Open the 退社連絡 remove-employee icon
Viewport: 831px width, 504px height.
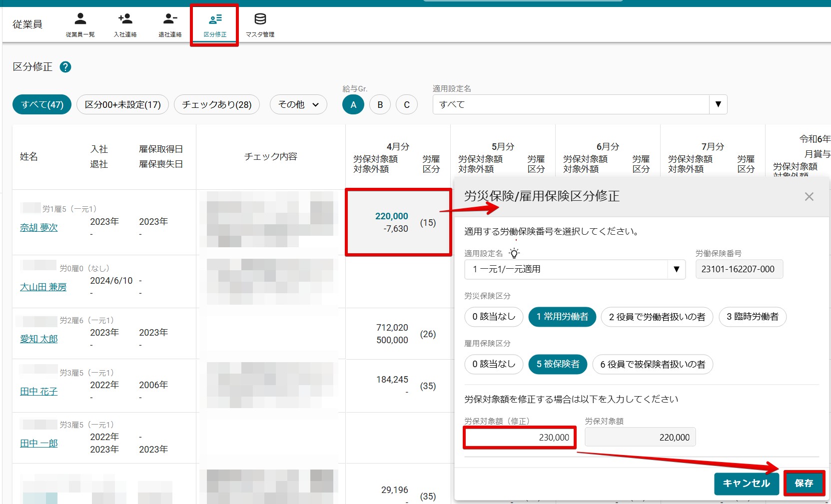coord(170,24)
